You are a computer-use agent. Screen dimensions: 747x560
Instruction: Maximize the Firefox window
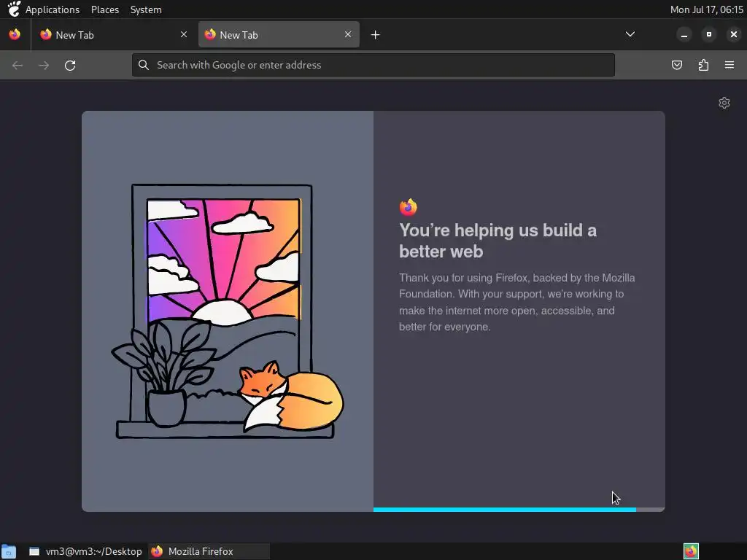coord(709,34)
